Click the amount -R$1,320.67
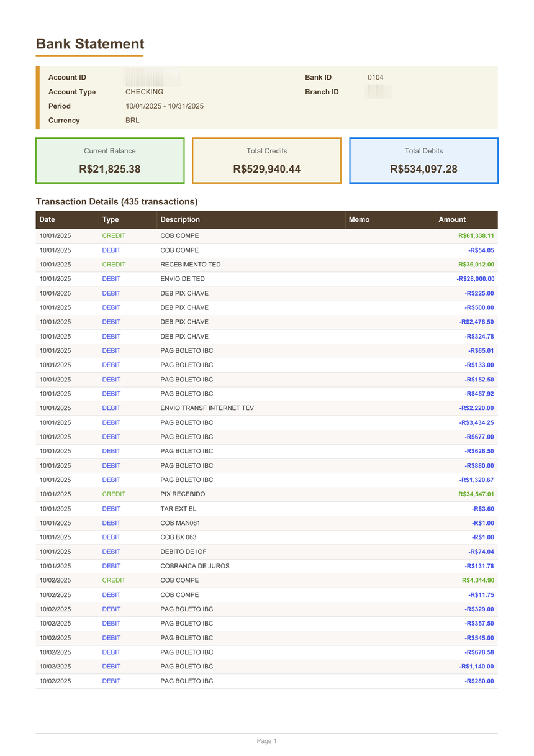Screen dimensions: 534x756 [x=477, y=480]
